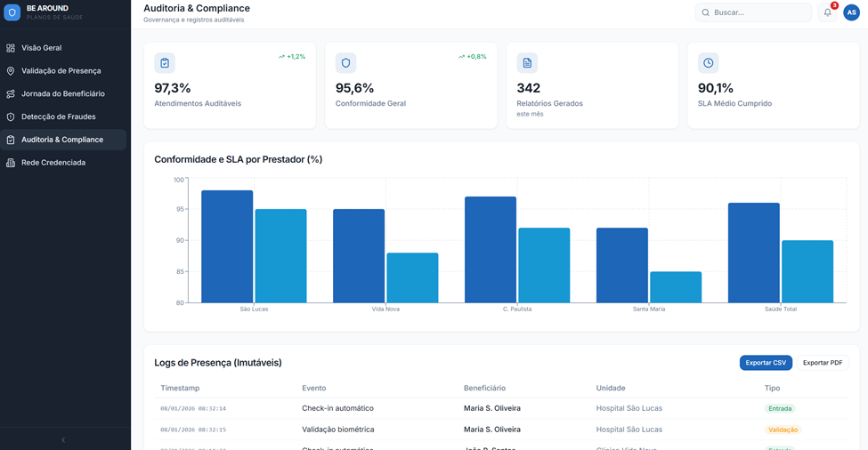Click the 95,6% Conformidade value
Viewport: 868px width, 450px height.
(x=354, y=88)
